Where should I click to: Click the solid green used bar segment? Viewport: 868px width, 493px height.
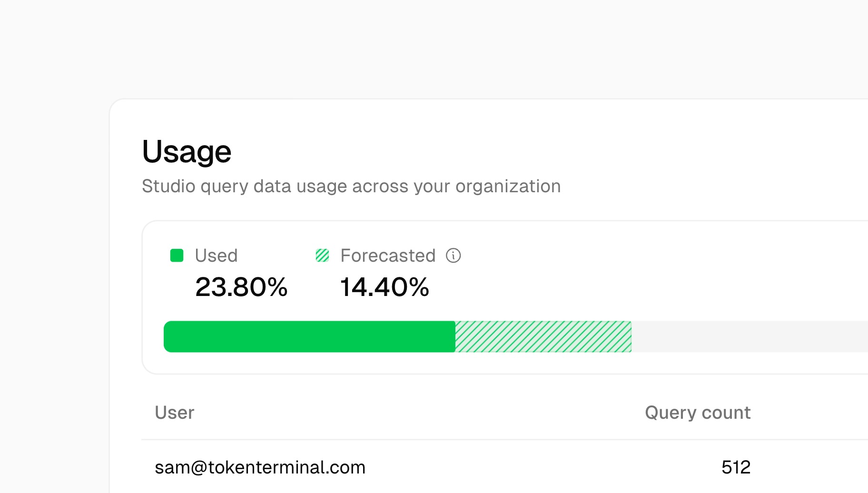click(309, 336)
